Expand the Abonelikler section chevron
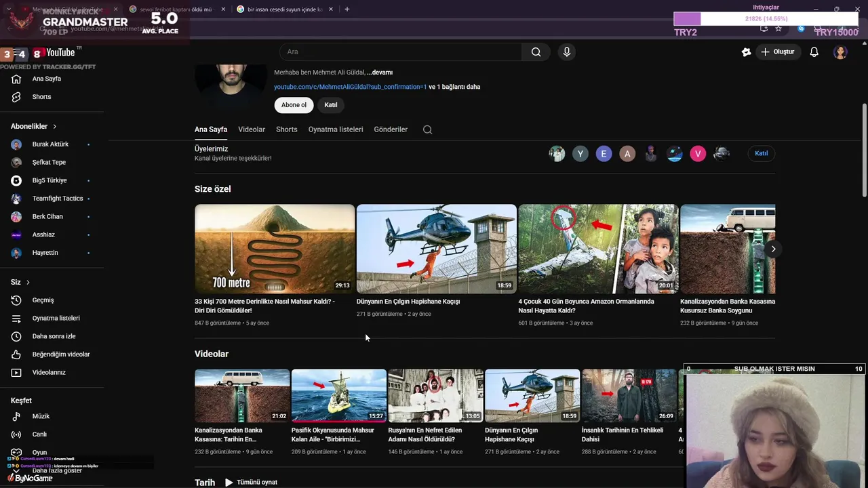The width and height of the screenshot is (868, 488). click(x=55, y=127)
